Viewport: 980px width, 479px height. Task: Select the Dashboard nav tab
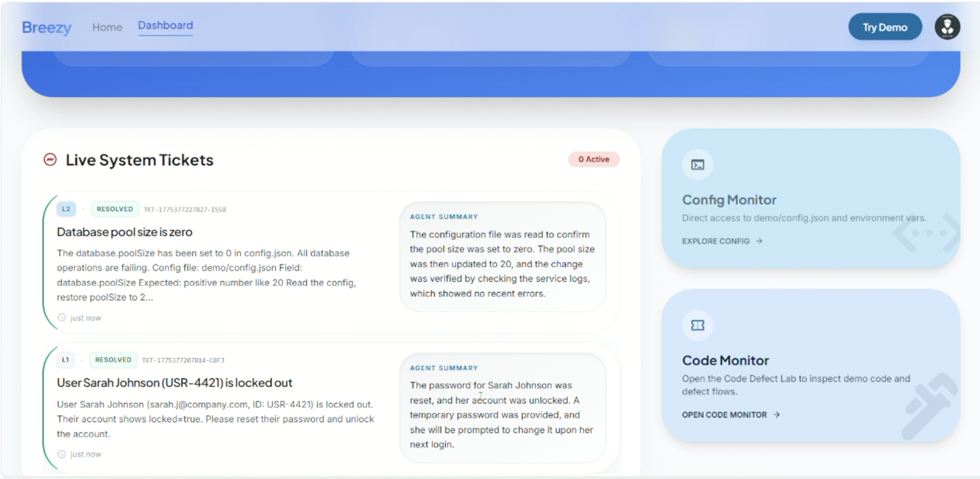coord(165,26)
